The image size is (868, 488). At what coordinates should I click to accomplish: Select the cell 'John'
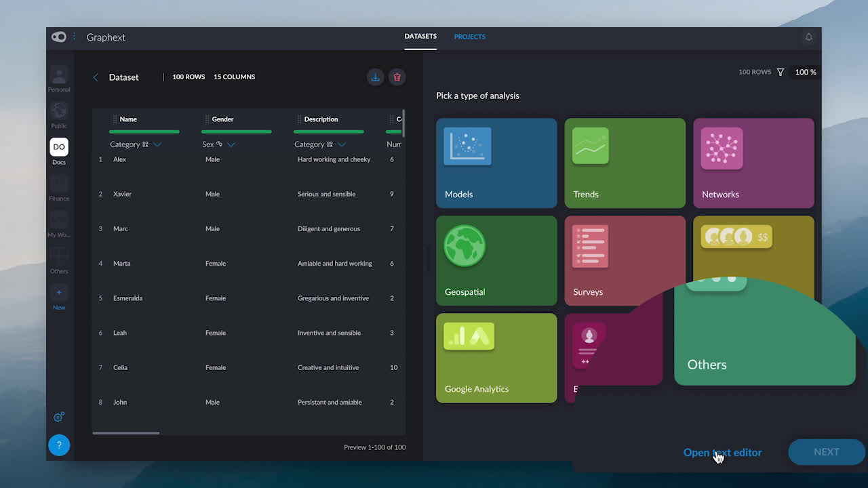[120, 402]
